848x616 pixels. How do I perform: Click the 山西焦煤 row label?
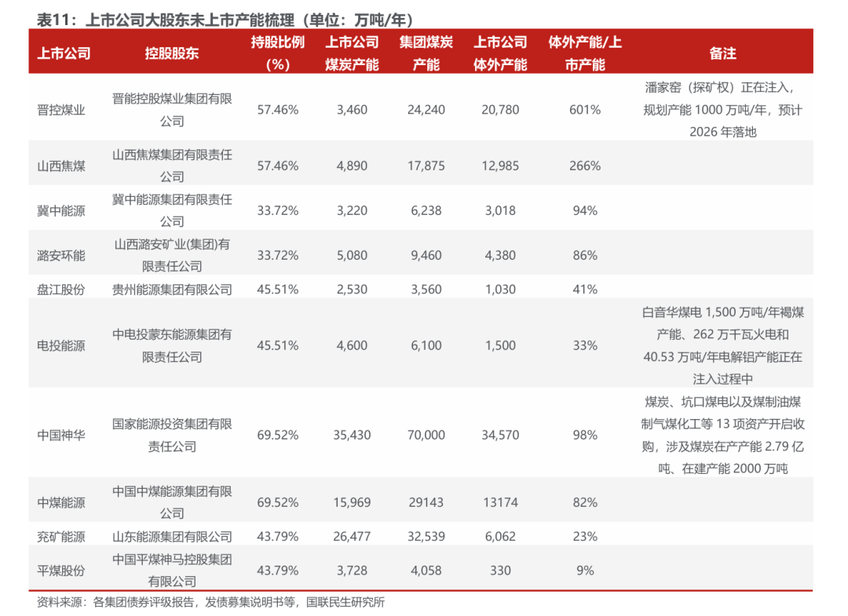coord(61,166)
